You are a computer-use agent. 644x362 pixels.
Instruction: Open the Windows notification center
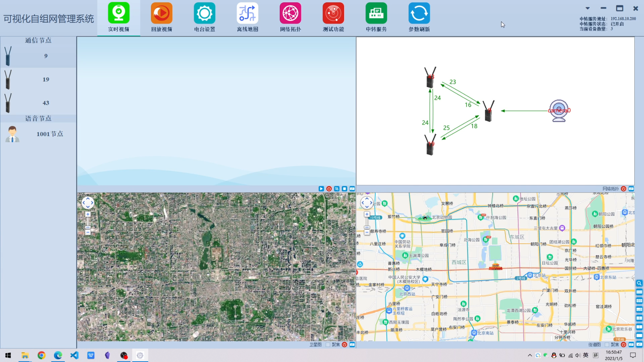point(633,355)
